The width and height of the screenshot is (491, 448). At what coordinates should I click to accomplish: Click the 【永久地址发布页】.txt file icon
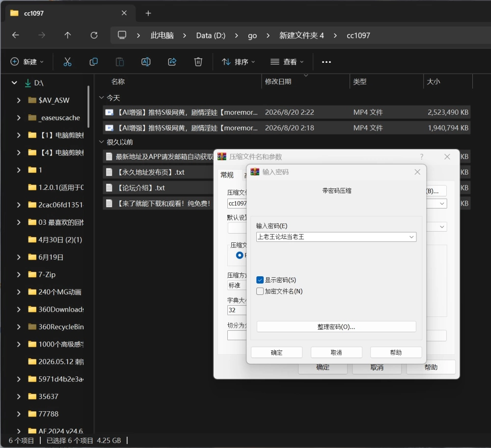(x=109, y=172)
